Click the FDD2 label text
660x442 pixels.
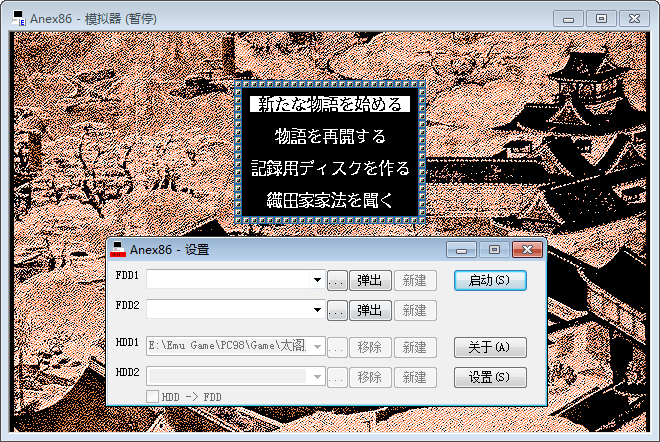(x=127, y=305)
